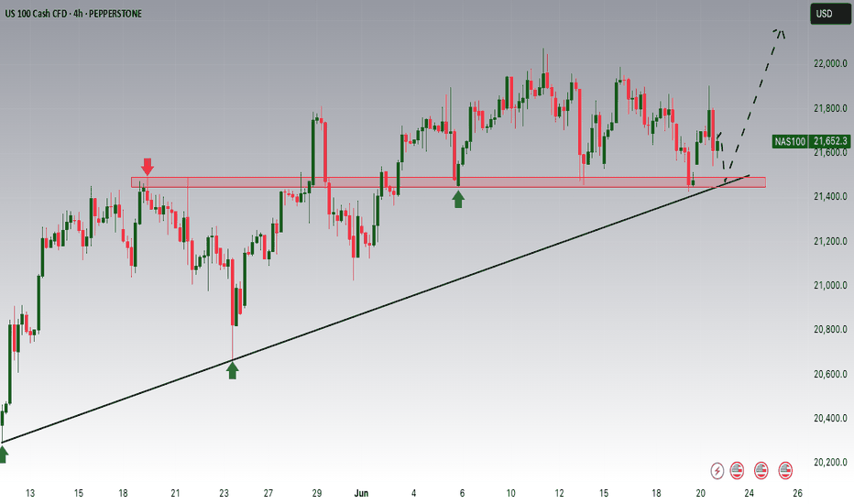Click the 21,400.0 price axis label
The width and height of the screenshot is (854, 504).
830,196
